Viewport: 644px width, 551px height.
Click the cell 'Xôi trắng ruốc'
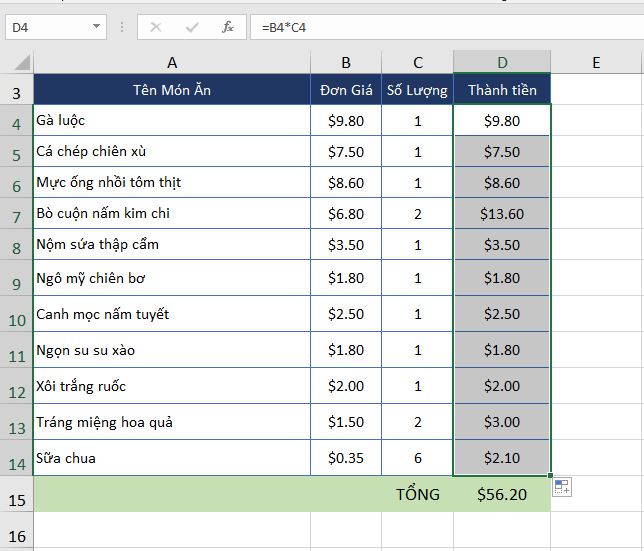click(x=172, y=386)
